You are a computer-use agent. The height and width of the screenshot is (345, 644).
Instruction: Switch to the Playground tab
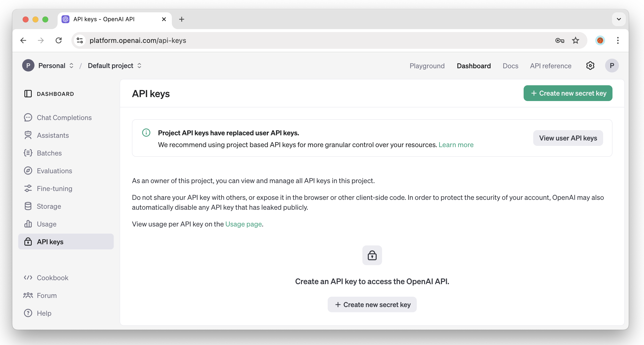[x=427, y=66]
